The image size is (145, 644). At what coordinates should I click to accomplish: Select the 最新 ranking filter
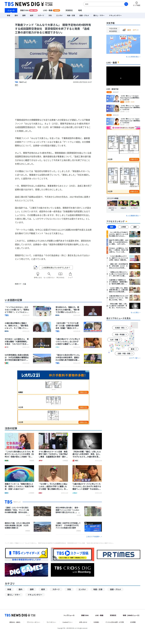click(112, 227)
